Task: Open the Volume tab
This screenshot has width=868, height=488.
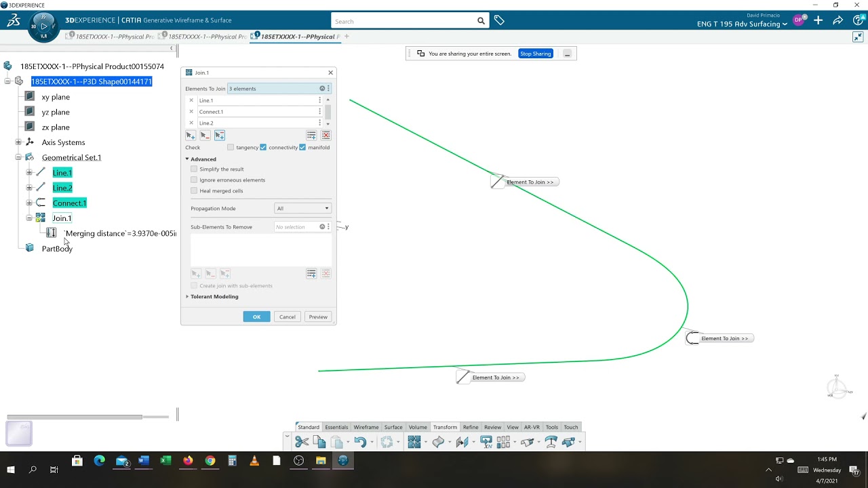Action: point(418,427)
